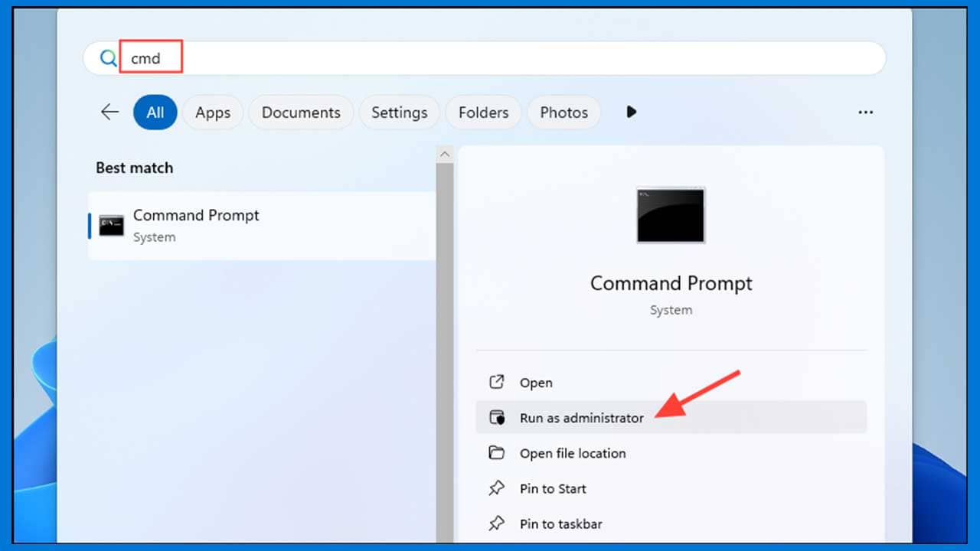This screenshot has height=551, width=980.
Task: Click the search field containing cmd
Action: point(485,58)
